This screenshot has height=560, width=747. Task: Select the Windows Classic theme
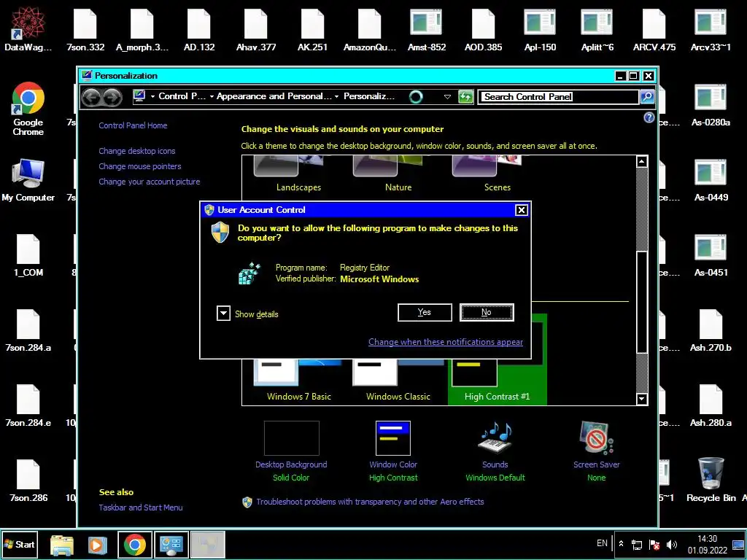[398, 381]
